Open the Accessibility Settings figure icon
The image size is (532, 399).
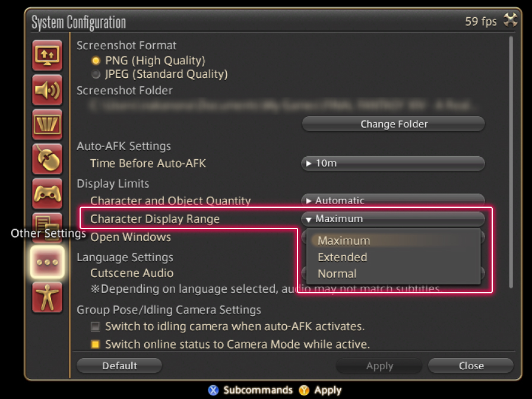tap(47, 296)
